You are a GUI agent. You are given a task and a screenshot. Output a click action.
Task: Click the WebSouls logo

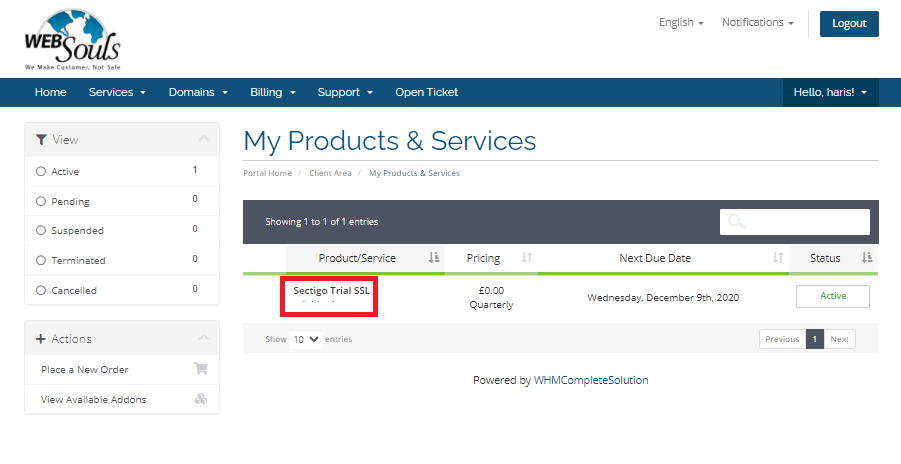(x=72, y=39)
